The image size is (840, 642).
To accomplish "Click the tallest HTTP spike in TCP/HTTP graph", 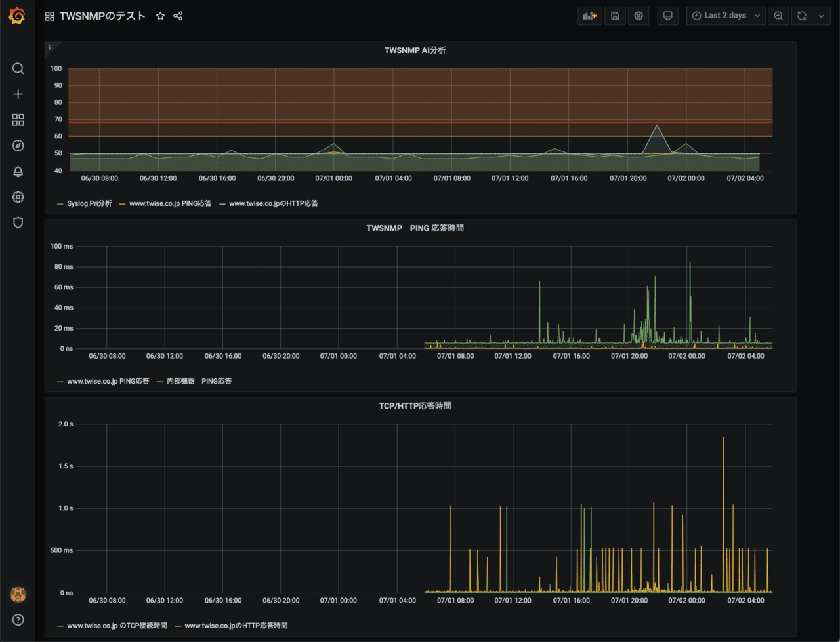I will 723,438.
